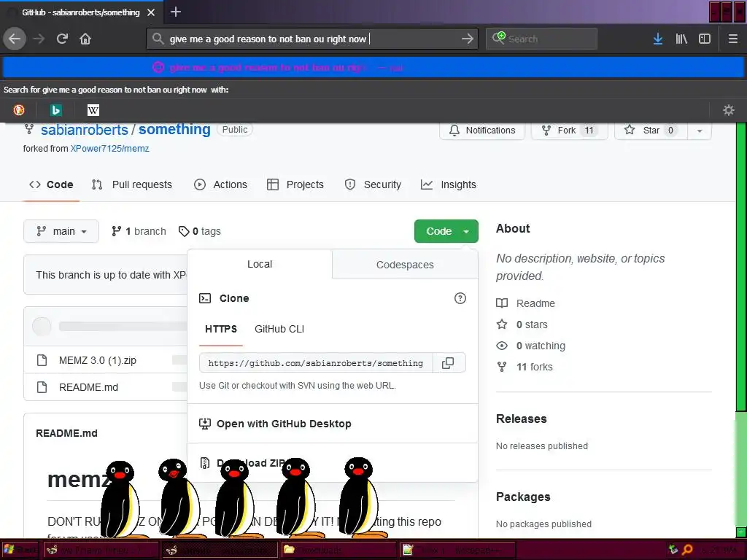Open the Notepad++ taskbar item

pyautogui.click(x=457, y=550)
